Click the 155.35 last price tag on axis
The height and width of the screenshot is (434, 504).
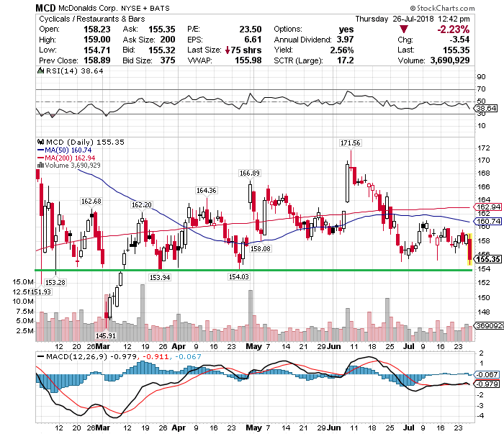(x=488, y=259)
